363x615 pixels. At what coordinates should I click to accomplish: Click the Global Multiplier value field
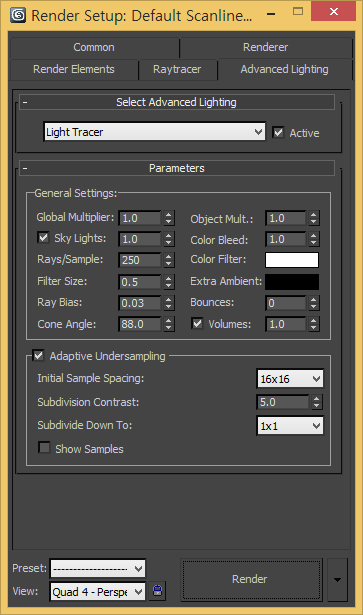(140, 218)
